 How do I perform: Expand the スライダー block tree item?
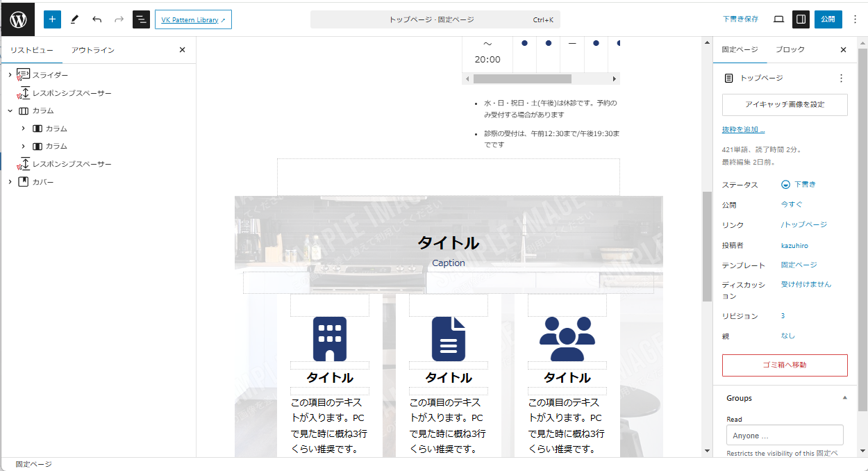[10, 75]
